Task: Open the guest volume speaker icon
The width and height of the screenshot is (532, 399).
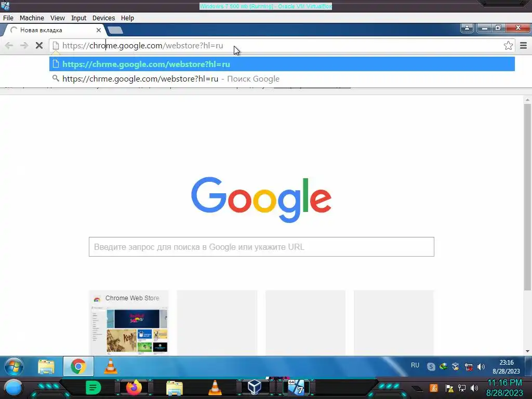Action: point(481,367)
